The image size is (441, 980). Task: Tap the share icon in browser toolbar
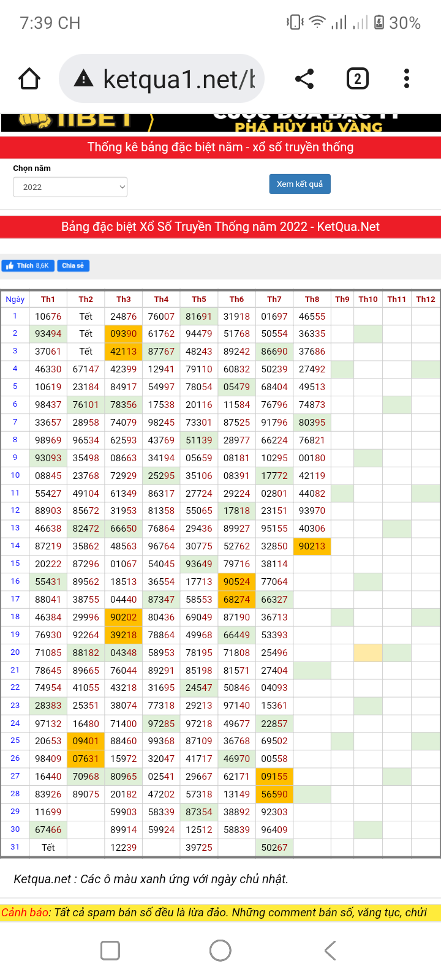[x=304, y=79]
